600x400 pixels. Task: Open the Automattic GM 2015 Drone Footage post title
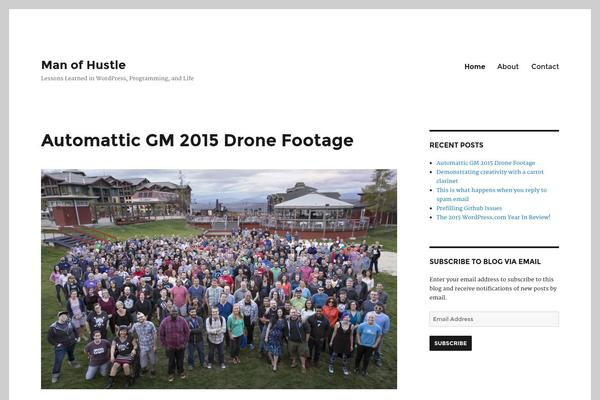coord(197,140)
